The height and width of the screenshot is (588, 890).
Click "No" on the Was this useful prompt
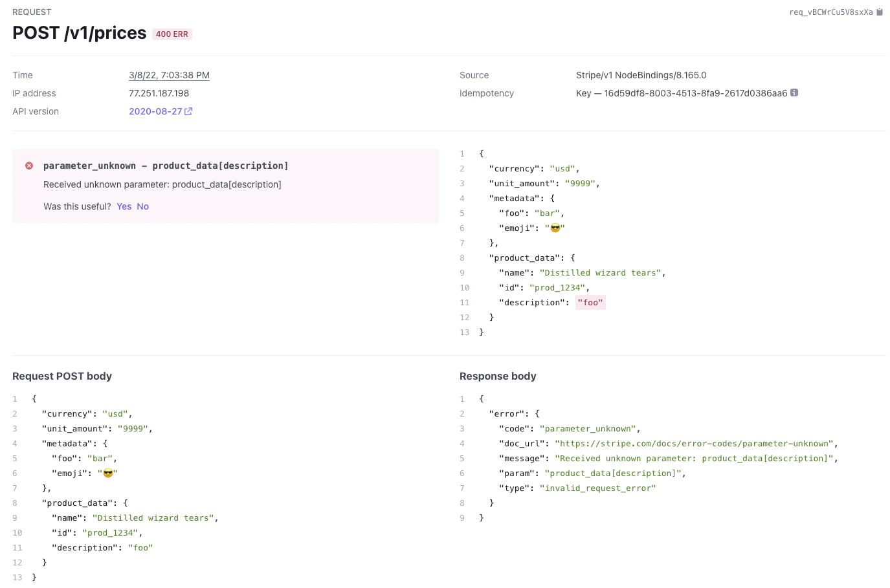coord(142,206)
